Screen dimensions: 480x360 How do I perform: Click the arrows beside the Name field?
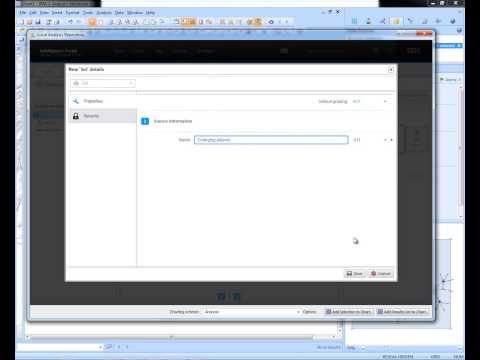(388, 140)
